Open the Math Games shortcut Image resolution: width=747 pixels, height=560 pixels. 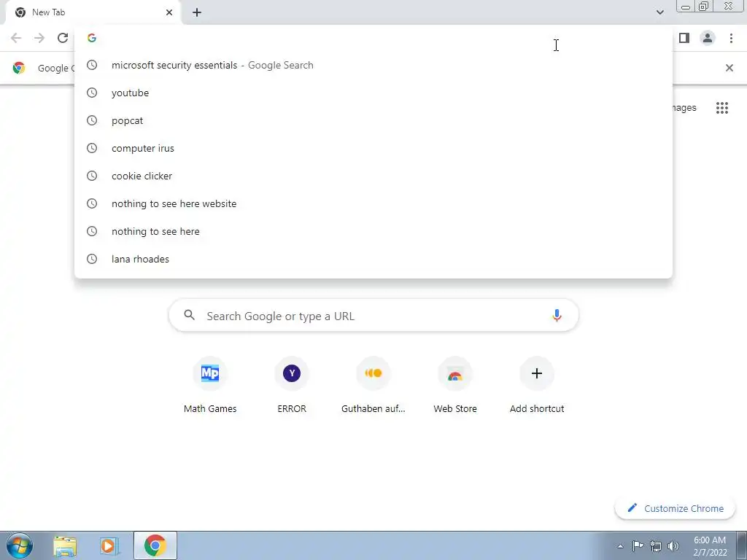click(x=210, y=386)
